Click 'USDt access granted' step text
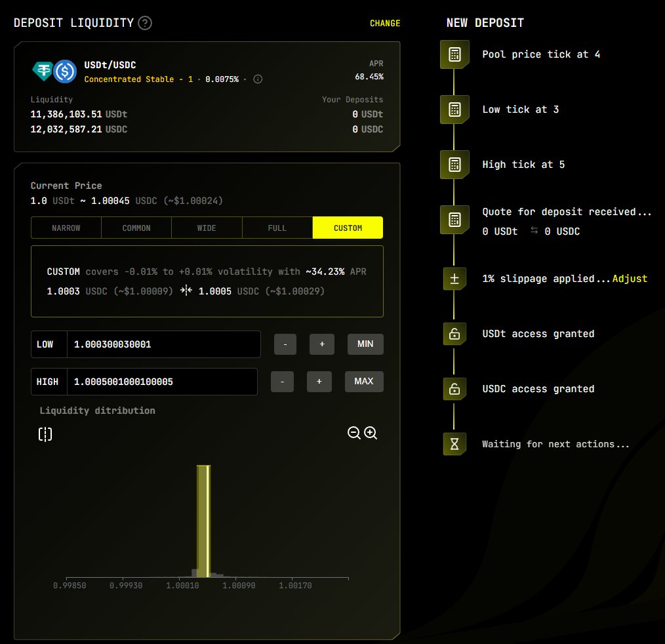Image resolution: width=665 pixels, height=644 pixels. tap(538, 334)
